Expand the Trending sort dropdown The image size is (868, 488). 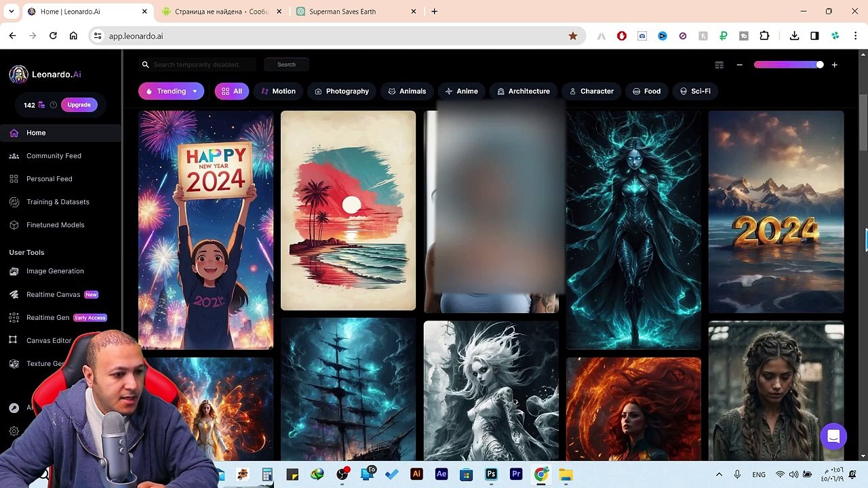coord(195,91)
